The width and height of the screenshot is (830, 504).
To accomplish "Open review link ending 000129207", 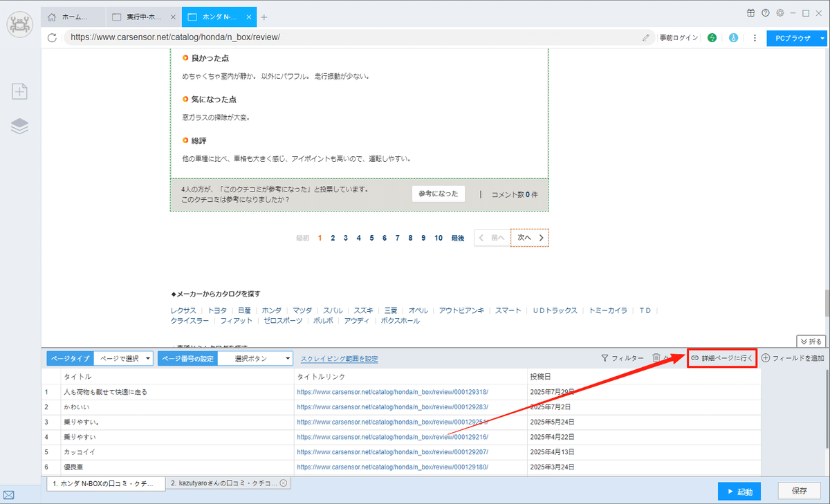I will (x=392, y=452).
